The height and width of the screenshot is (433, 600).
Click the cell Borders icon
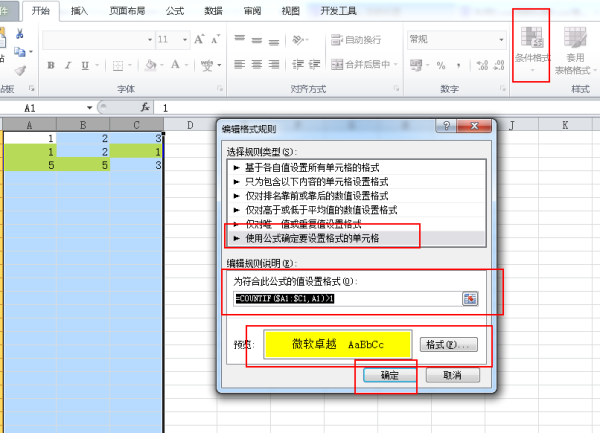pyautogui.click(x=118, y=66)
